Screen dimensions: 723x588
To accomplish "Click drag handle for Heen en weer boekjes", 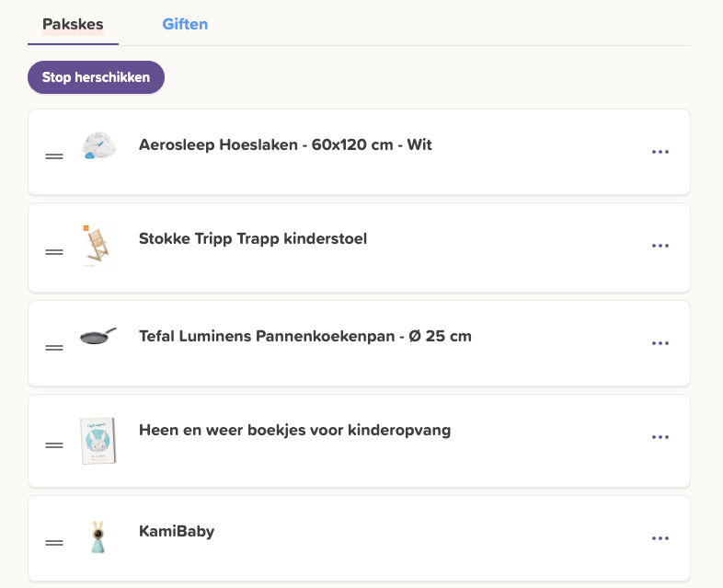I will tap(54, 445).
